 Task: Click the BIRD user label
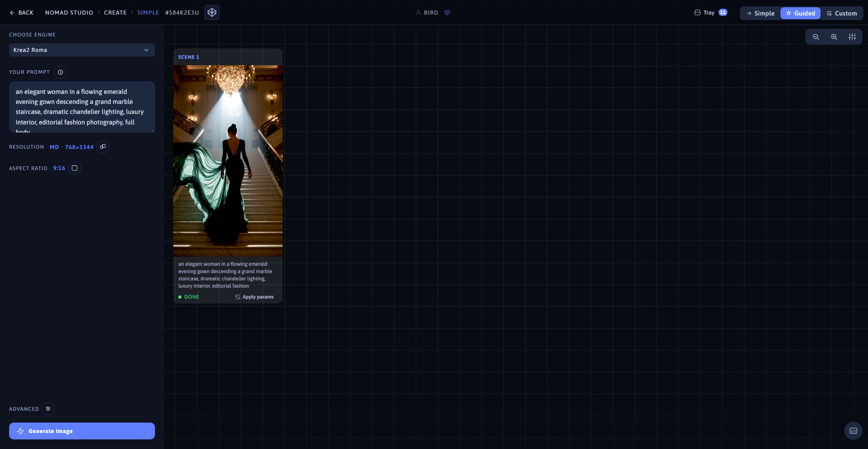tap(431, 13)
